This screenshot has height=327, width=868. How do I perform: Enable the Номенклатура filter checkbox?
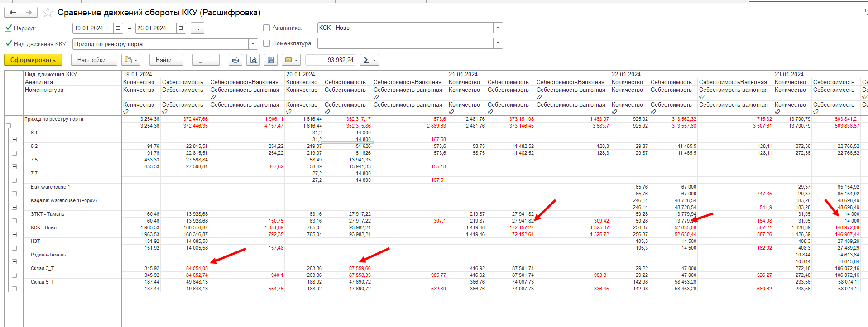click(266, 43)
